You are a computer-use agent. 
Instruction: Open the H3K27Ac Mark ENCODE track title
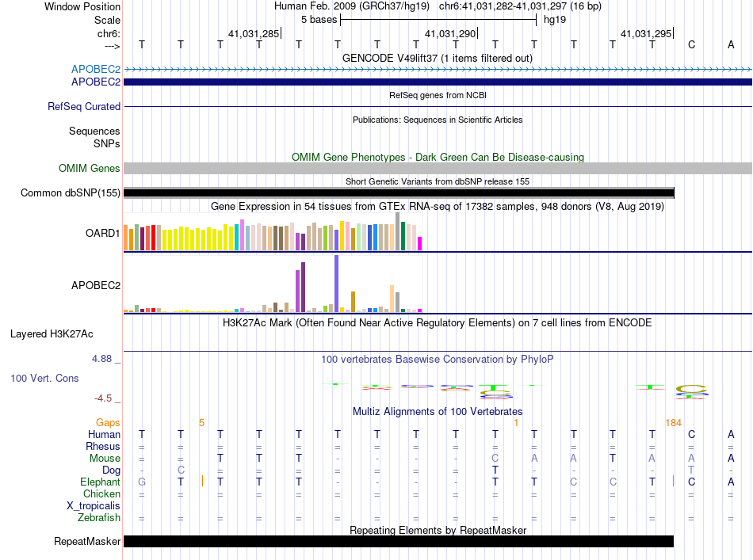(x=438, y=322)
